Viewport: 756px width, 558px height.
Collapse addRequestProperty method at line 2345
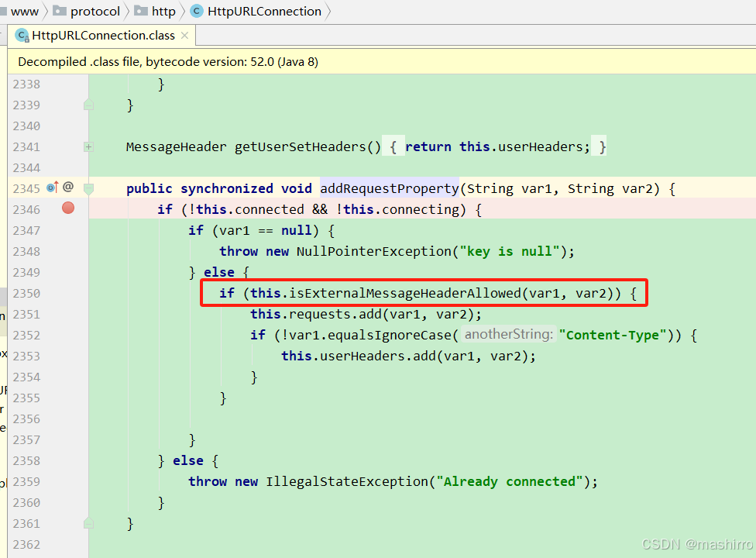(x=89, y=188)
